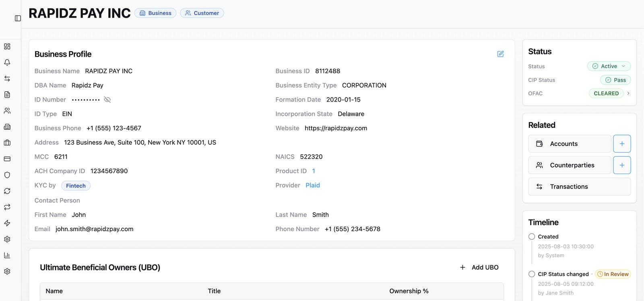This screenshot has width=644, height=301.
Task: Click NAICS value 522320
Action: pos(311,157)
